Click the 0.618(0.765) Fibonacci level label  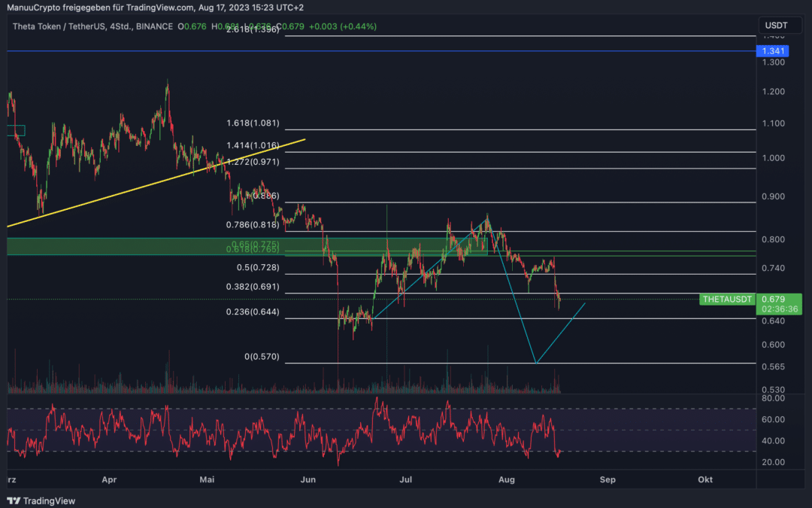pyautogui.click(x=253, y=250)
